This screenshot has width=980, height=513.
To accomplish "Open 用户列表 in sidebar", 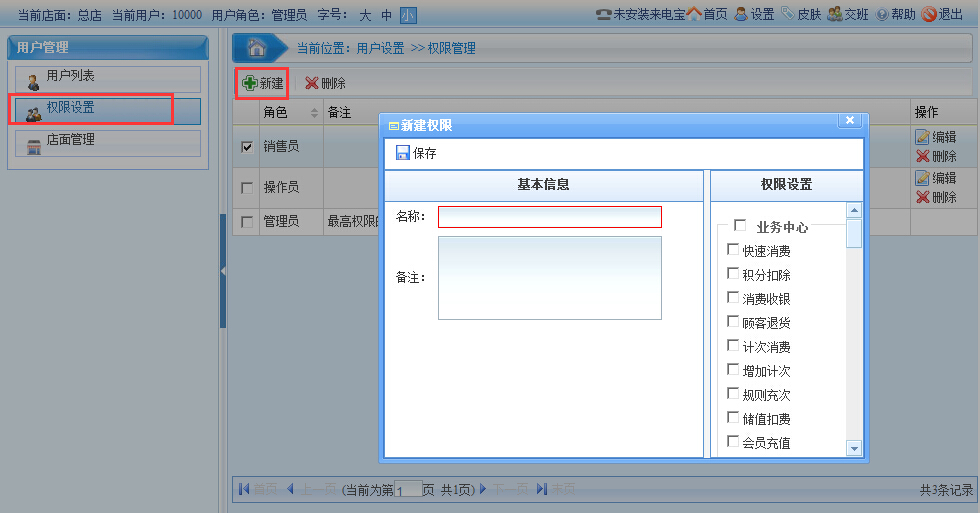I will pos(108,79).
